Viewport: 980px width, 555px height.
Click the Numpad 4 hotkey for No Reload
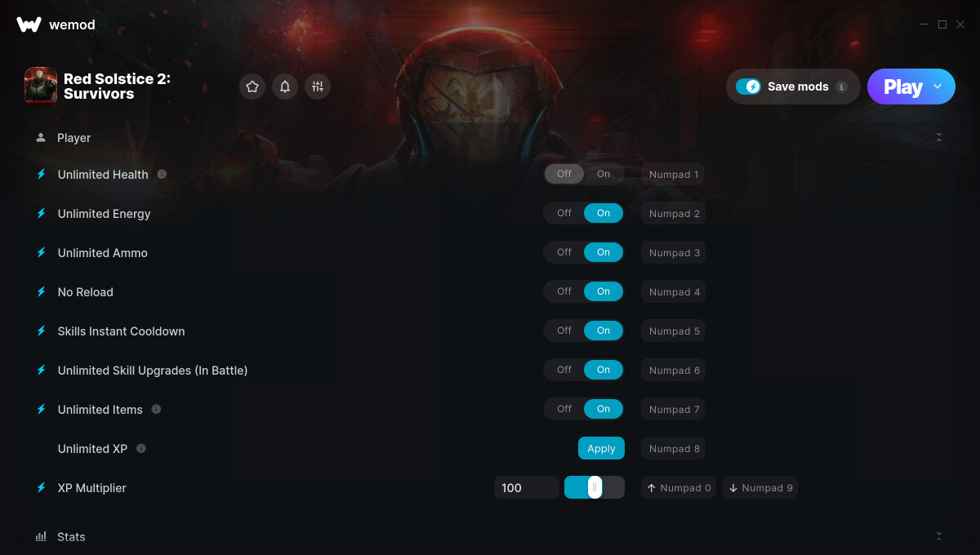674,291
